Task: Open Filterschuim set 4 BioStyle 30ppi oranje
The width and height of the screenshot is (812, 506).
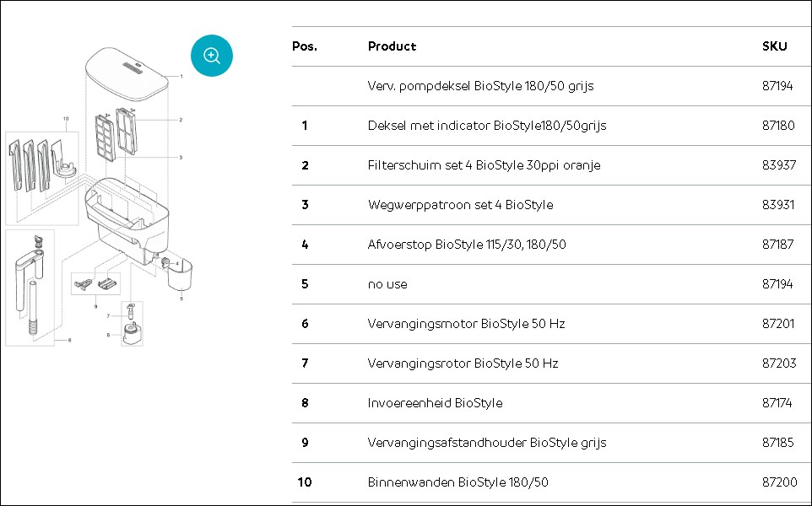Action: [x=484, y=165]
